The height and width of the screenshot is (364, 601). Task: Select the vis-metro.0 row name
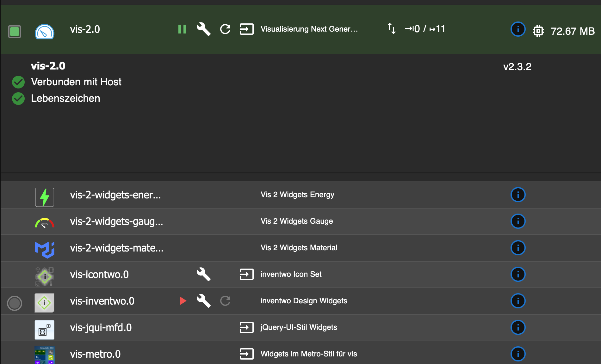95,354
